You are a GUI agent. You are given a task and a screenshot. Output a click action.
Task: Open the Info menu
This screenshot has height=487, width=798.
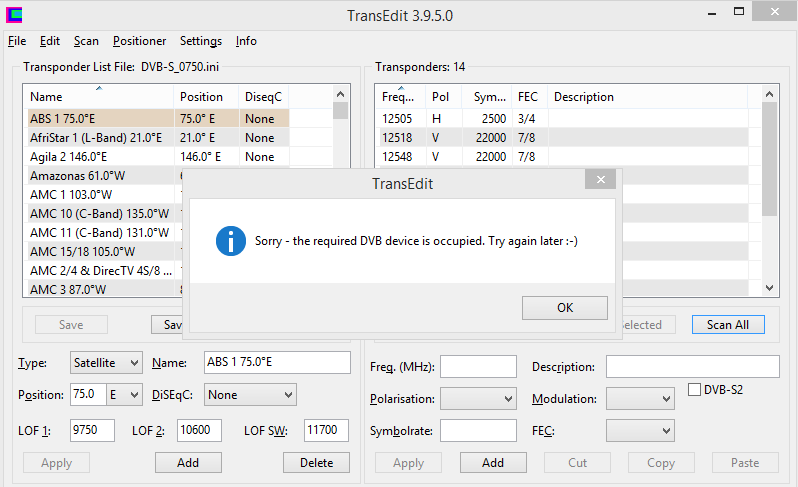pyautogui.click(x=246, y=41)
